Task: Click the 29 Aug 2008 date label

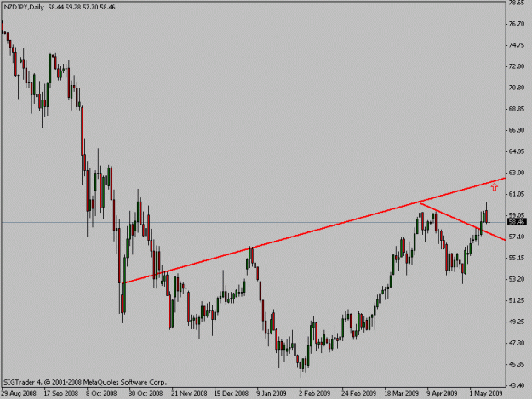Action: [19, 394]
